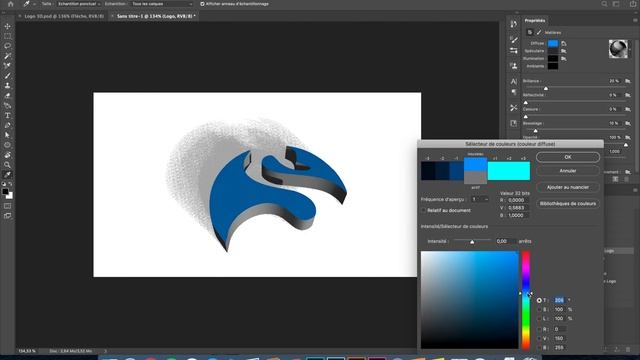Click the screen mode icon in toolbar

7,216
